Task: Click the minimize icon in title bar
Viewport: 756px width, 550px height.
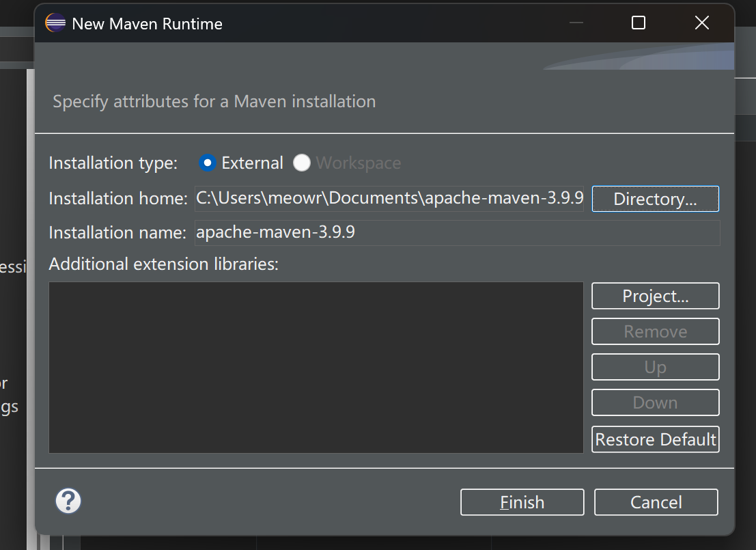Action: click(x=576, y=23)
